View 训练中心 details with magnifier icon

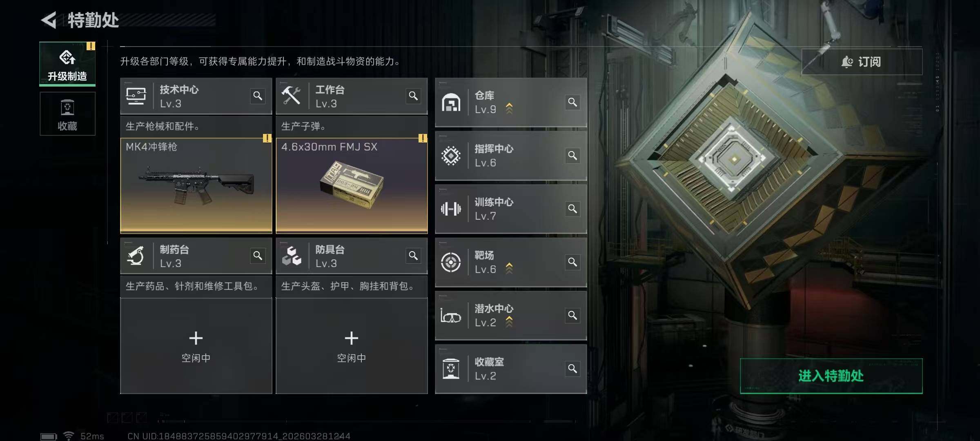pos(572,209)
